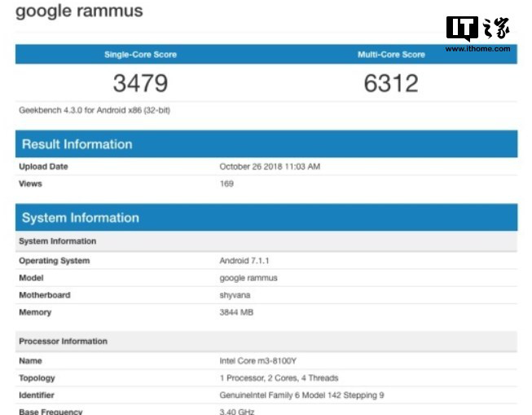The image size is (532, 415).
Task: Select the memory value 3844 MB
Action: 236,312
